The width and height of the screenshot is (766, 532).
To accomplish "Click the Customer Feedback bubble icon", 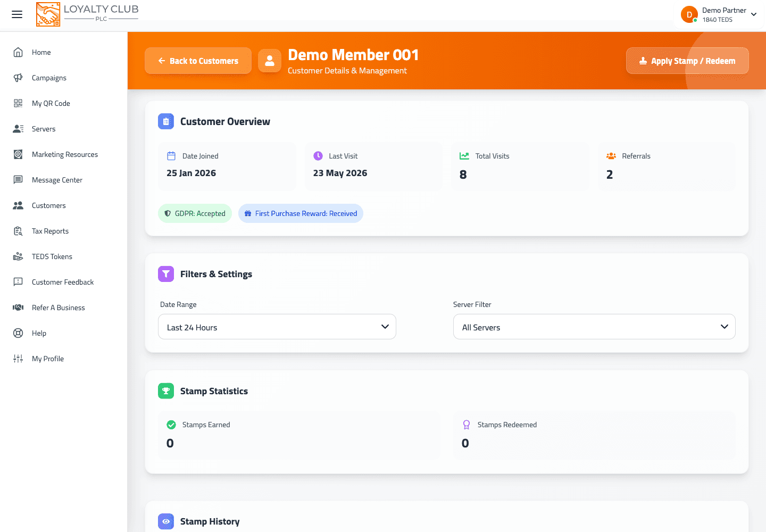I will 18,282.
